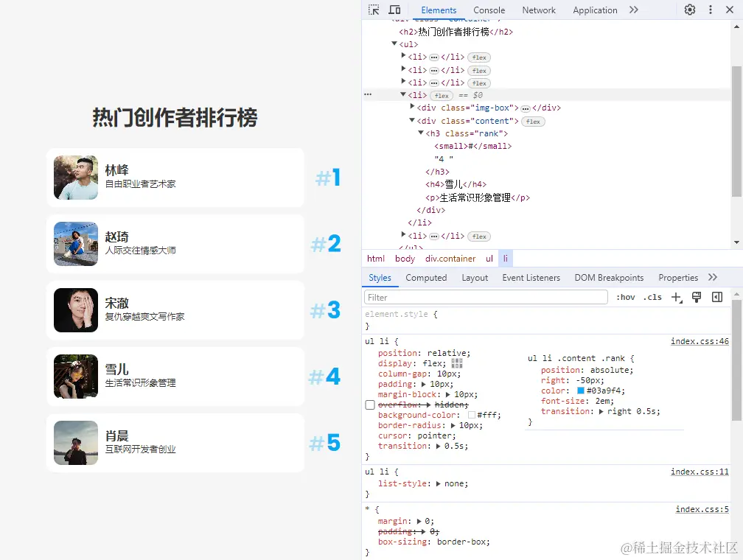Open the DevTools settings gear

coord(688,10)
